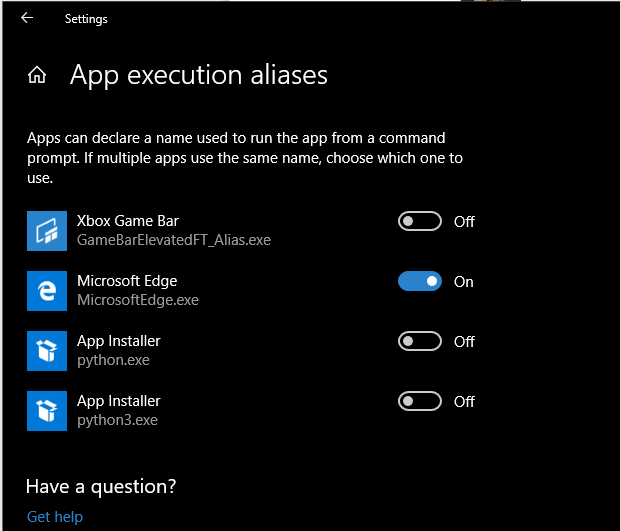Viewport: 620px width, 531px height.
Task: Click the GameBarElevatedFT_Alias.exe text
Action: click(x=174, y=240)
